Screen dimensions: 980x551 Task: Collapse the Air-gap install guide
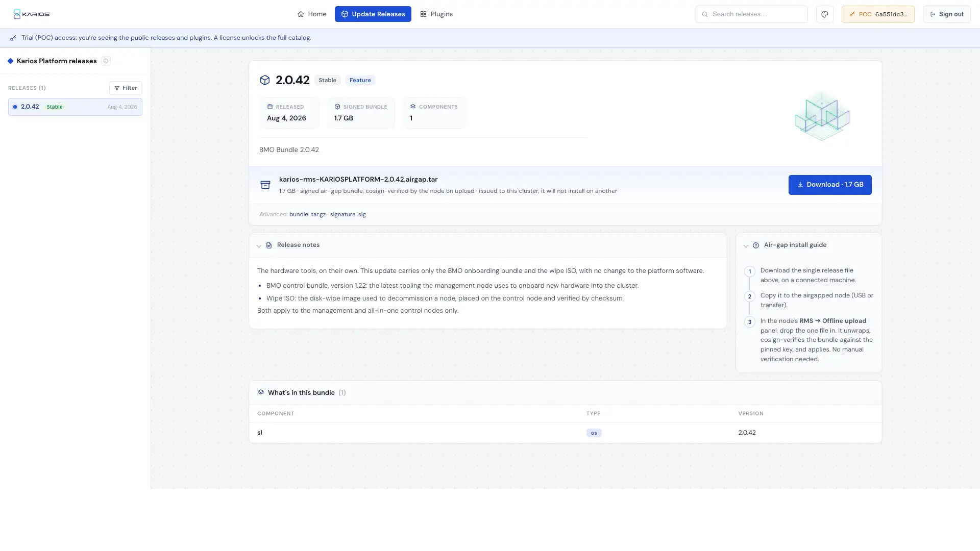(x=746, y=245)
